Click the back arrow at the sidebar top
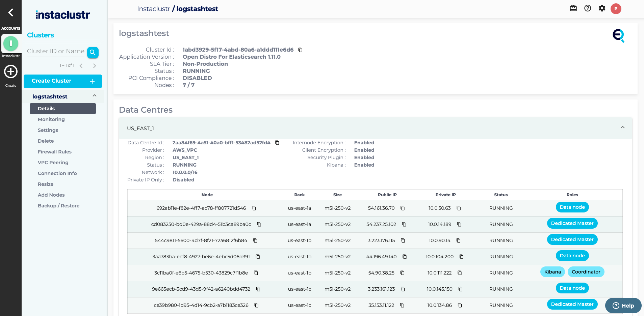This screenshot has height=316, width=644. pyautogui.click(x=11, y=12)
